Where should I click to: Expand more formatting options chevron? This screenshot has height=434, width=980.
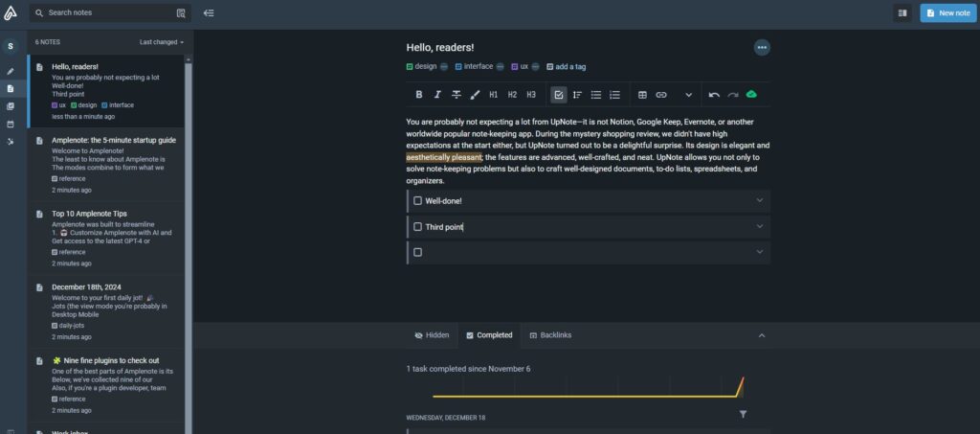coord(689,95)
